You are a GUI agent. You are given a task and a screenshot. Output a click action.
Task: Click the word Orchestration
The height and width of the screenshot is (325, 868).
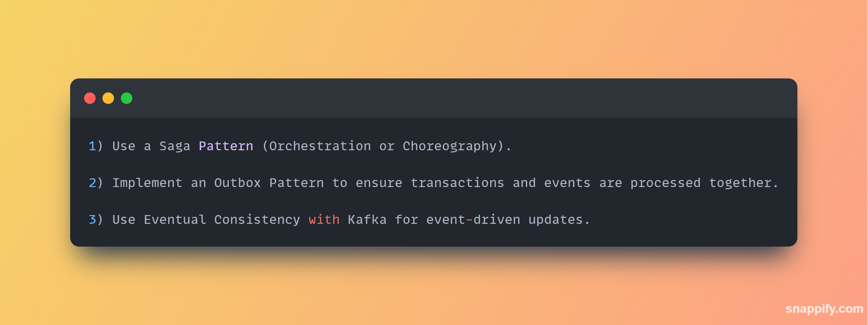(x=320, y=146)
